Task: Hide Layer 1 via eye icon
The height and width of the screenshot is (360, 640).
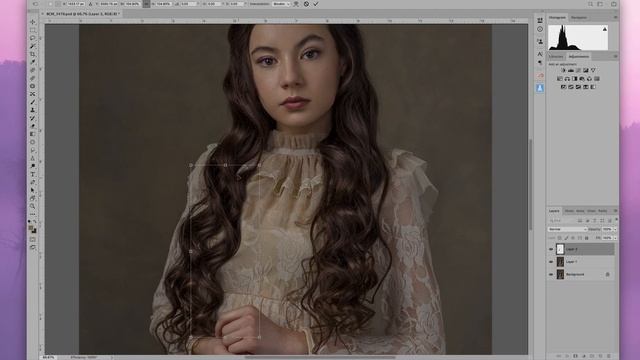Action: click(551, 262)
